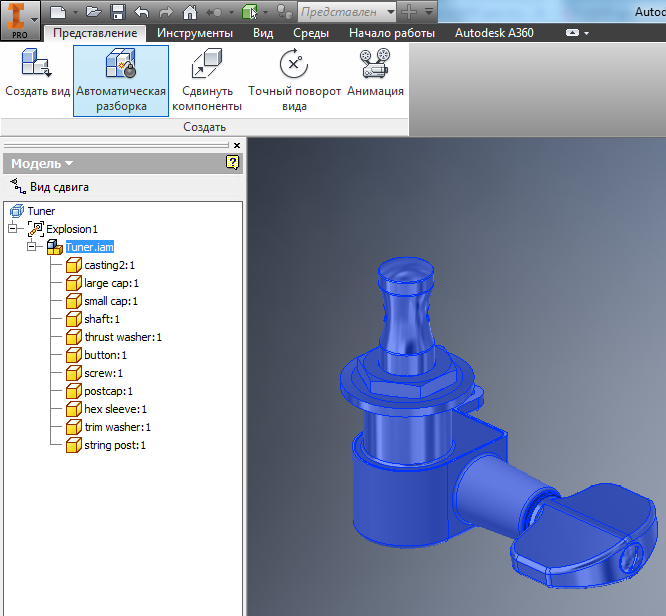Click the Создать panel title

[x=204, y=127]
